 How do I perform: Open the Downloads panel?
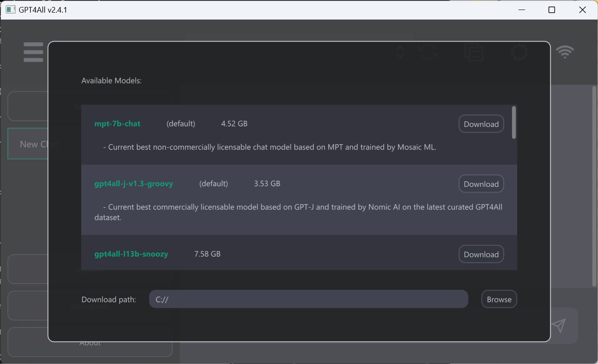[x=90, y=306]
